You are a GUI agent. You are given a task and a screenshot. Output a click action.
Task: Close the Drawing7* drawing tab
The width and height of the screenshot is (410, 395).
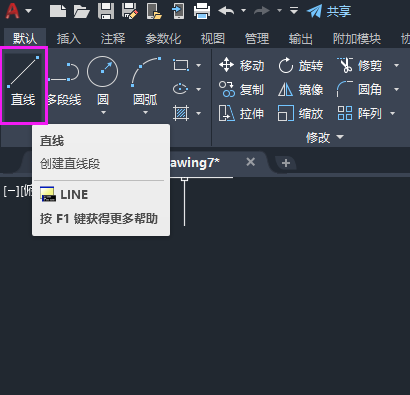[250, 162]
